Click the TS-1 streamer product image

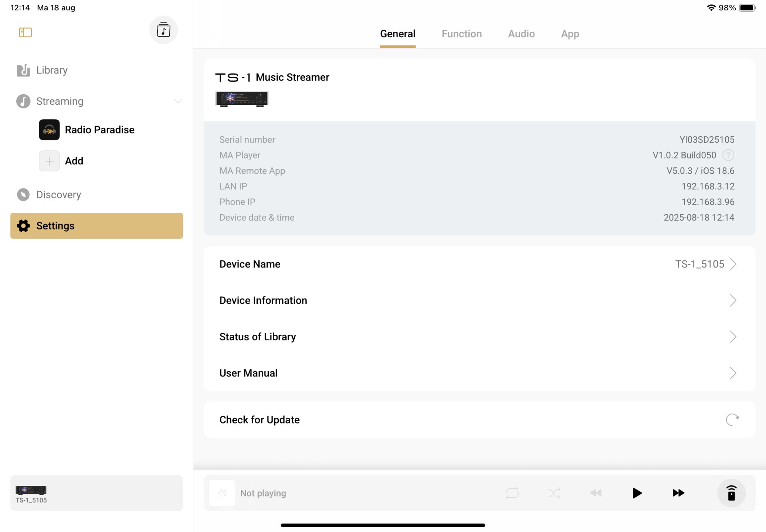coord(242,99)
